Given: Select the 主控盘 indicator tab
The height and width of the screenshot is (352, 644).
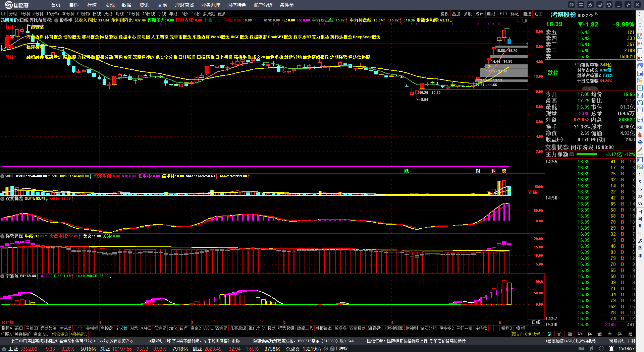Looking at the screenshot, I should [107, 328].
